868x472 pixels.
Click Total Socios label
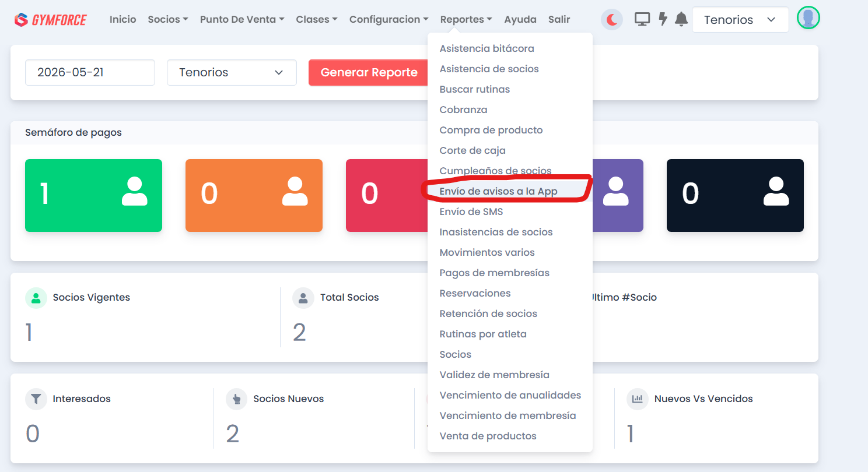point(349,297)
